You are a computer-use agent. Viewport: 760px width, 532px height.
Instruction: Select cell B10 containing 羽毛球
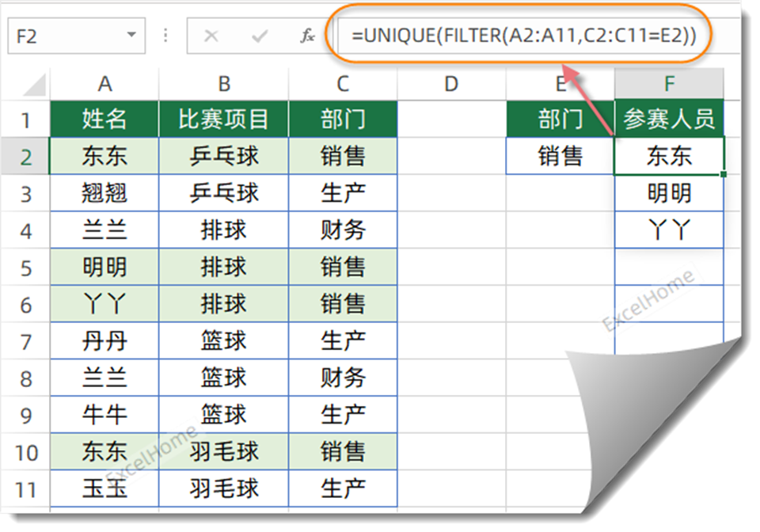(223, 451)
